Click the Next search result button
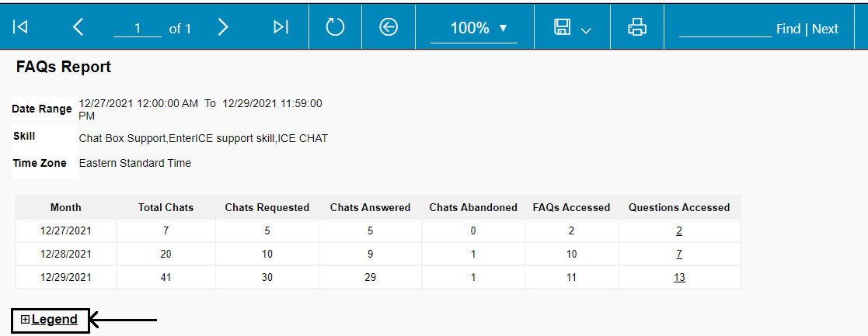Screen dimensions: 868x336 [x=825, y=29]
